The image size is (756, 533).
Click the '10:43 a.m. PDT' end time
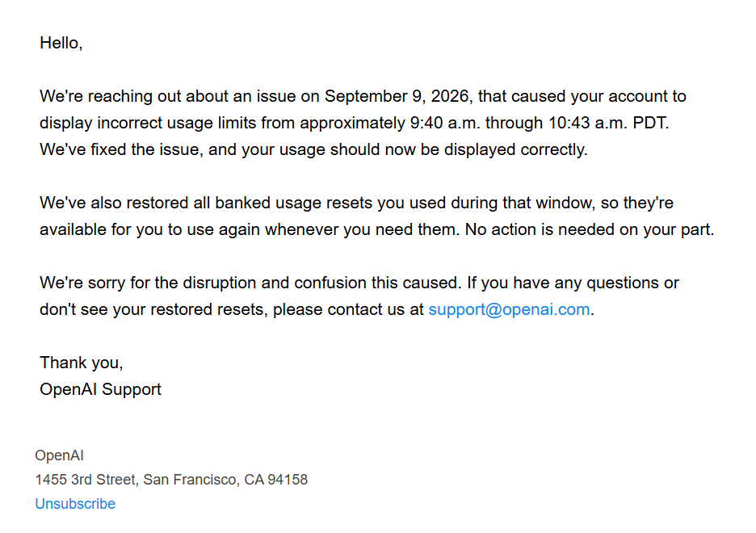point(608,123)
